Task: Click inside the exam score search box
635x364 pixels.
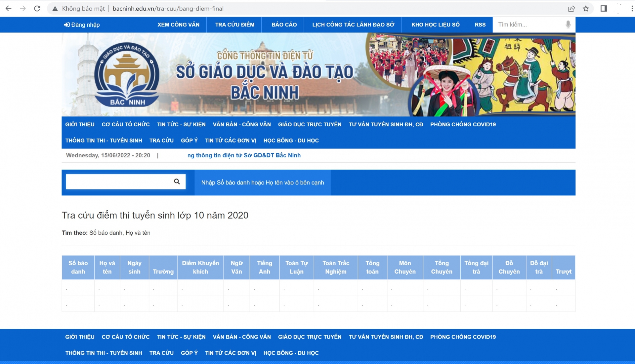Action: (119, 182)
